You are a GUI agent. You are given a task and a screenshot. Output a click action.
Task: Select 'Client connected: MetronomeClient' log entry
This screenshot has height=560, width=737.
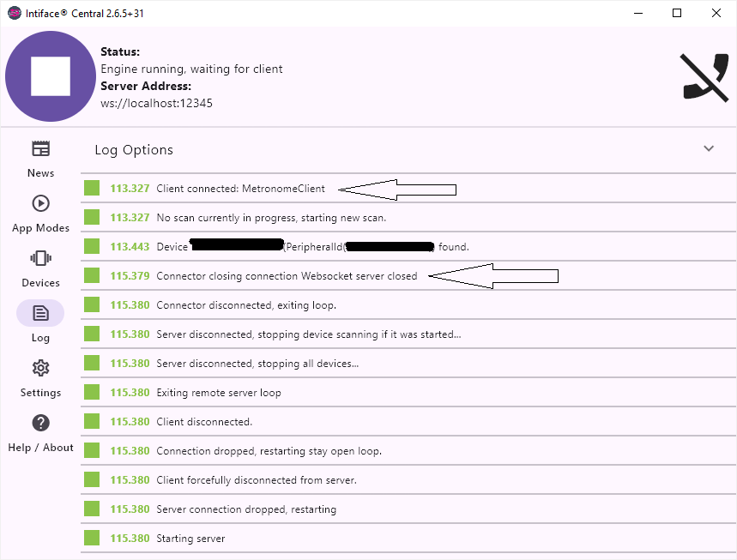tap(408, 189)
